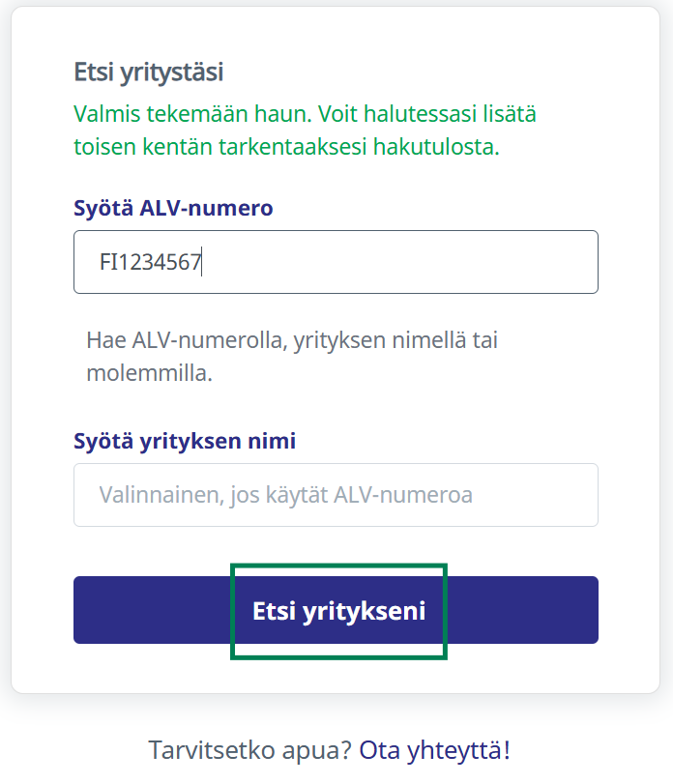Click the word "molemmilla" in the hint text
The image size is (673, 784).
pyautogui.click(x=147, y=373)
